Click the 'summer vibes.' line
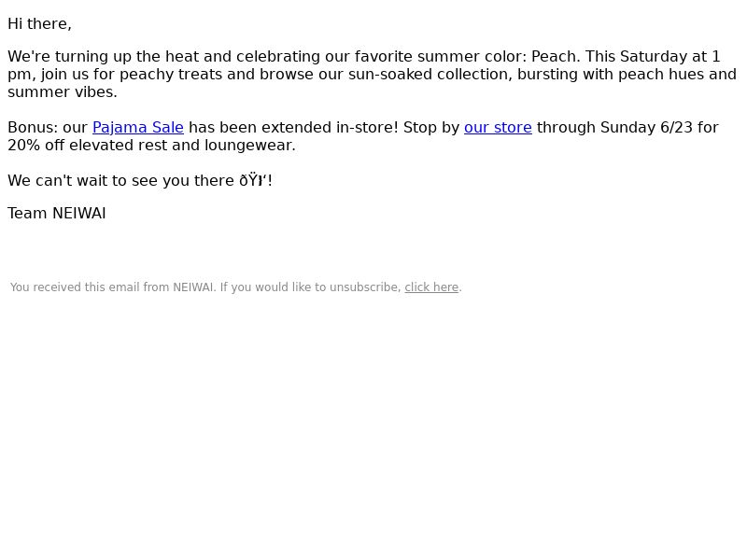This screenshot has height=560, width=747. point(63,92)
